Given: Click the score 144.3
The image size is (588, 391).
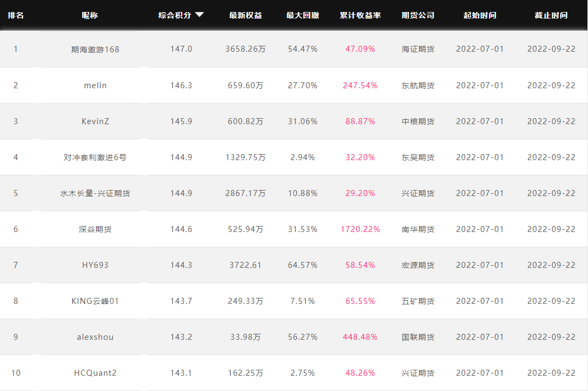Looking at the screenshot, I should (181, 265).
